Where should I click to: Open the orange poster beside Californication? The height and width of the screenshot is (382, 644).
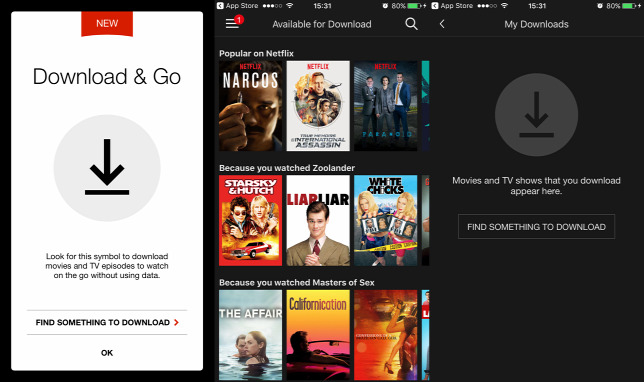tap(386, 335)
